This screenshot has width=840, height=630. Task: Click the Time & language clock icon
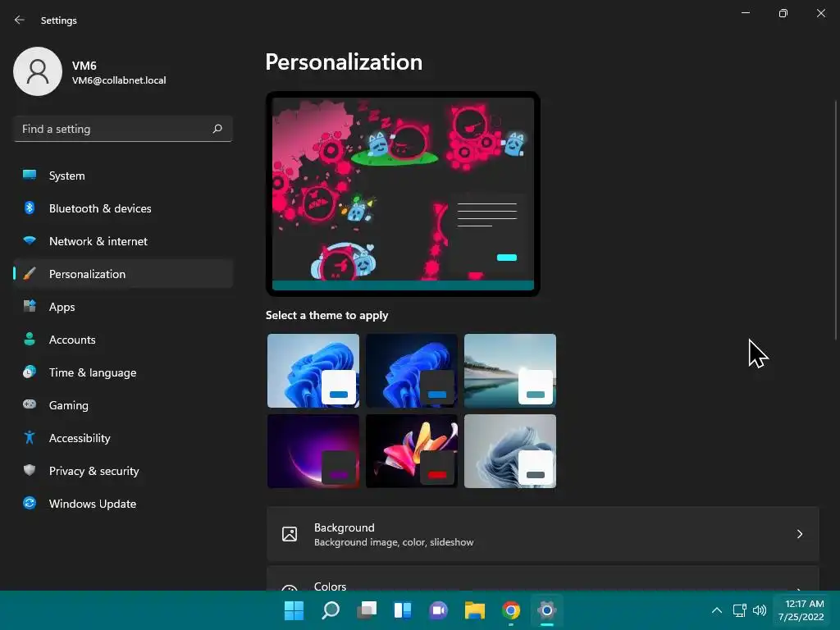click(x=30, y=372)
